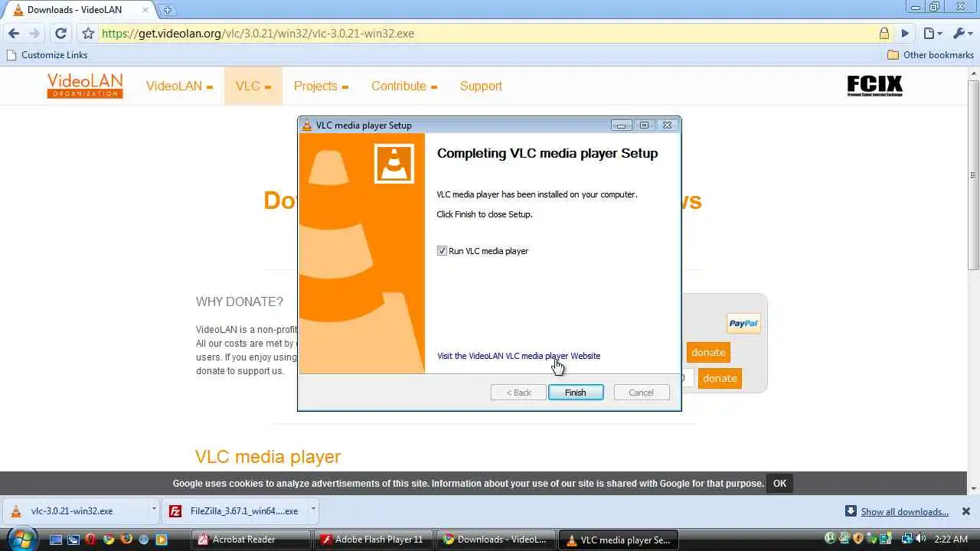Reload the page with the refresh icon

61,34
